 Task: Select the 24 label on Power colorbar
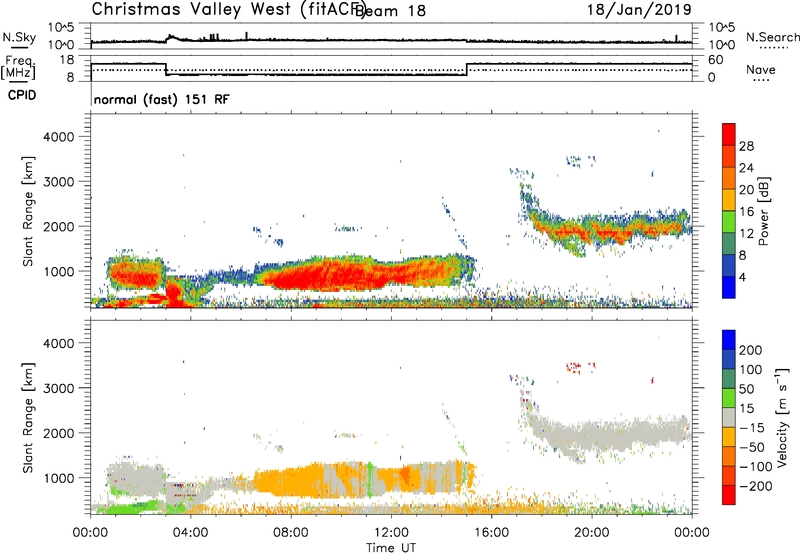(x=746, y=168)
